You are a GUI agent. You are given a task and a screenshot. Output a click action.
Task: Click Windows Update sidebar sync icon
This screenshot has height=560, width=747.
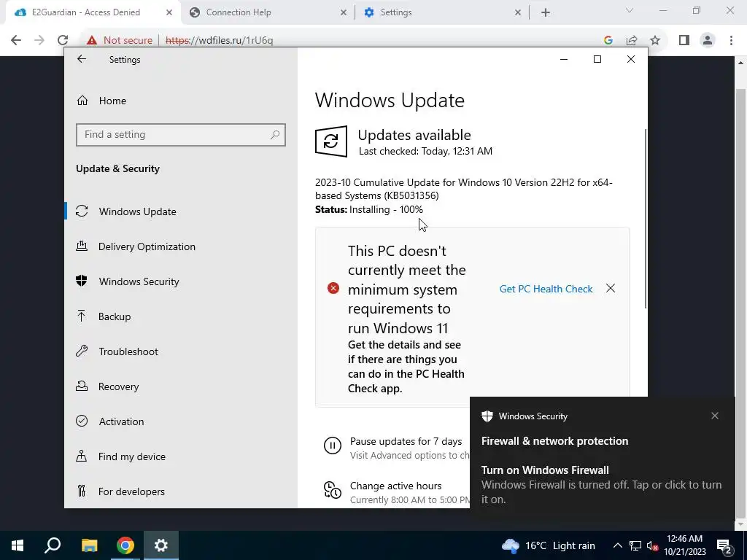pyautogui.click(x=82, y=211)
